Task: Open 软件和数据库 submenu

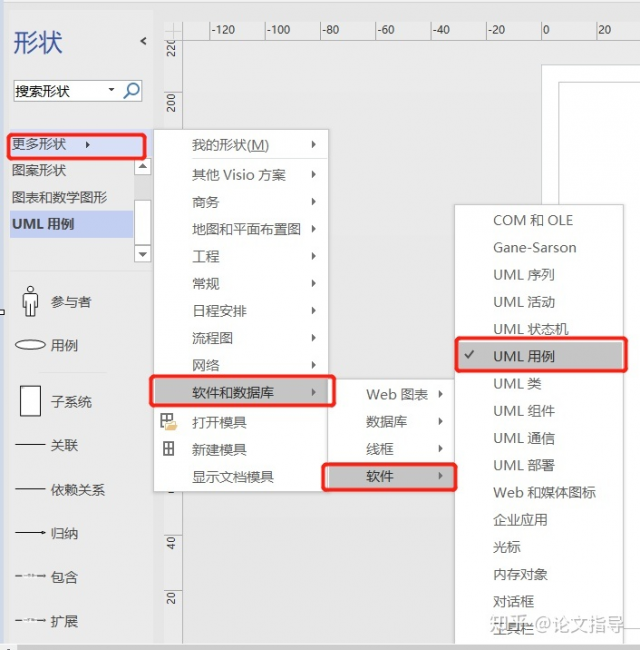Action: (x=242, y=392)
